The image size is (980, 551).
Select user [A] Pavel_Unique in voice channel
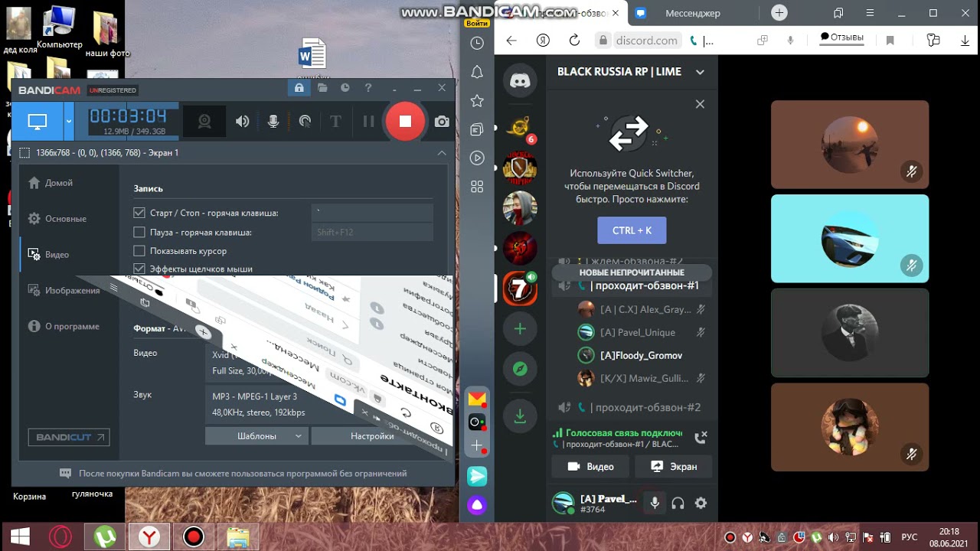click(x=641, y=332)
